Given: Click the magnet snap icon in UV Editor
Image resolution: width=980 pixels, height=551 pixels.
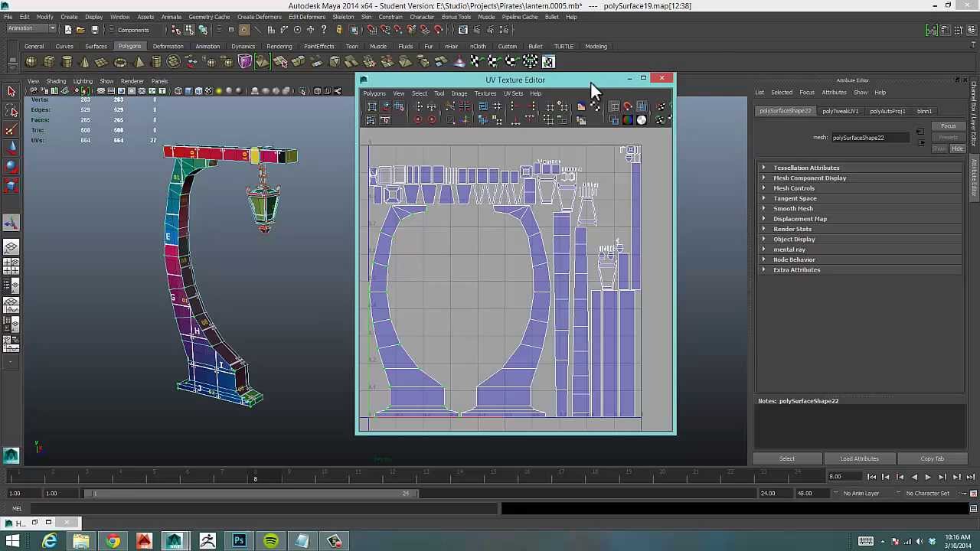Looking at the screenshot, I should coord(627,106).
